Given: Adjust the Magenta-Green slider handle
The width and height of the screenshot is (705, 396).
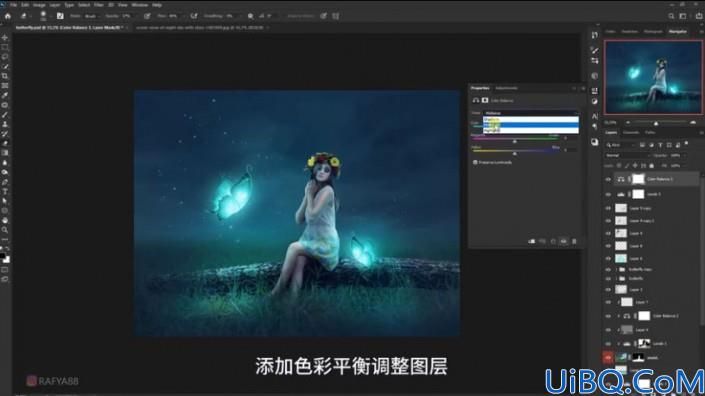Looking at the screenshot, I should (515, 141).
